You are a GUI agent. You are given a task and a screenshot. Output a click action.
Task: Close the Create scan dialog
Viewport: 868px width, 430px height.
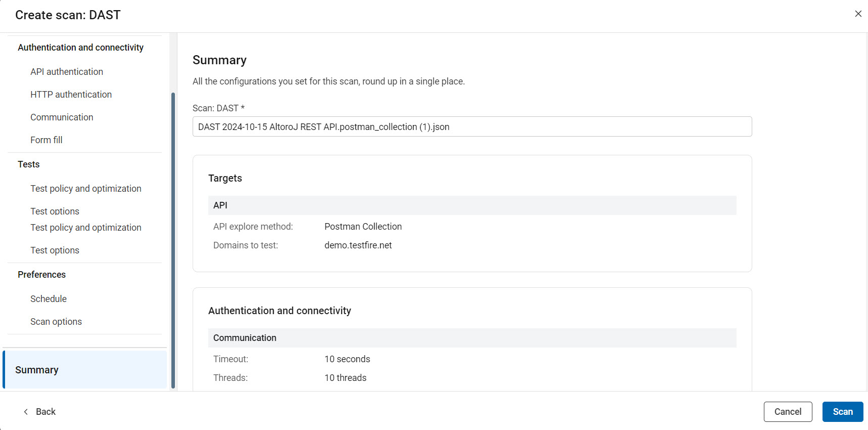[x=858, y=14]
